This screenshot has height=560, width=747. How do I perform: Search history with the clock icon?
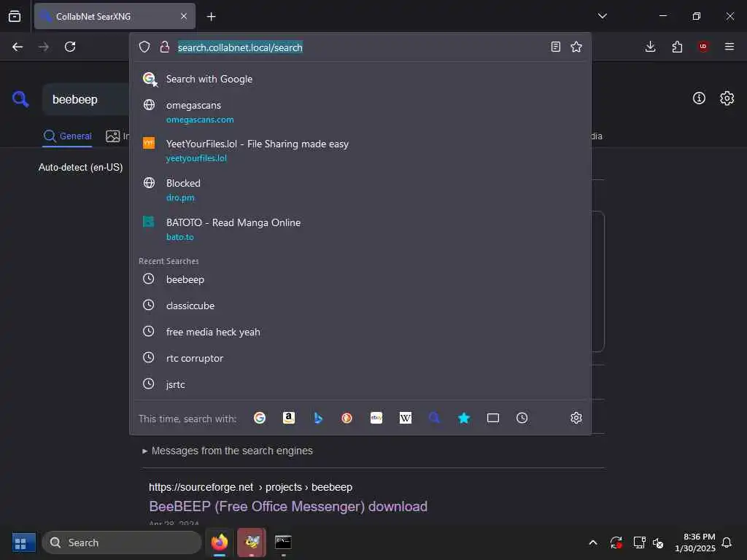click(522, 418)
